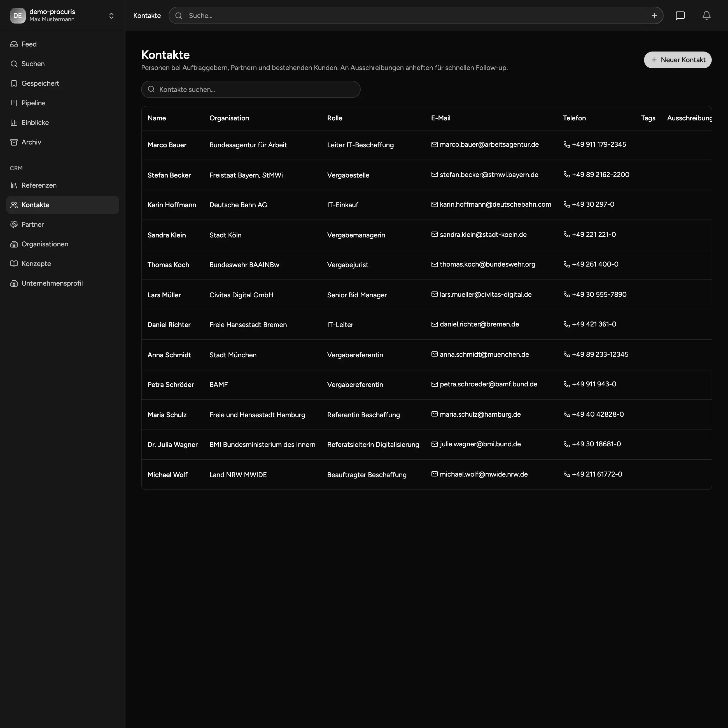
Task: Click the E-Mail column header
Action: [440, 118]
